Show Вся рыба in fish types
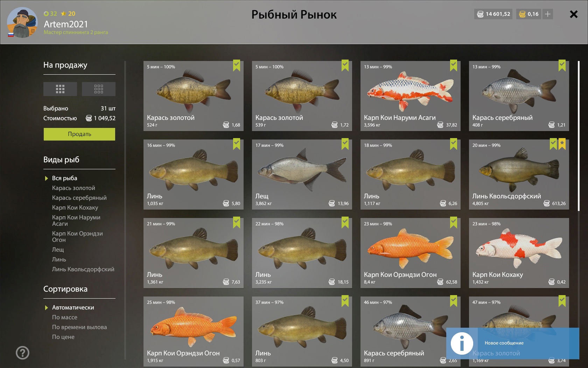588x368 pixels. (x=65, y=178)
